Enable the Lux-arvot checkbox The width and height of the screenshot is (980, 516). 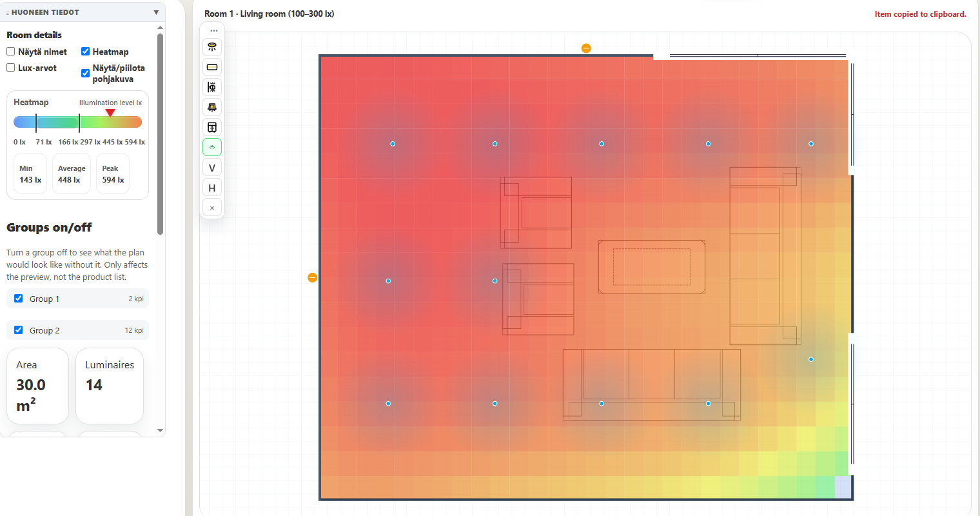click(x=11, y=68)
